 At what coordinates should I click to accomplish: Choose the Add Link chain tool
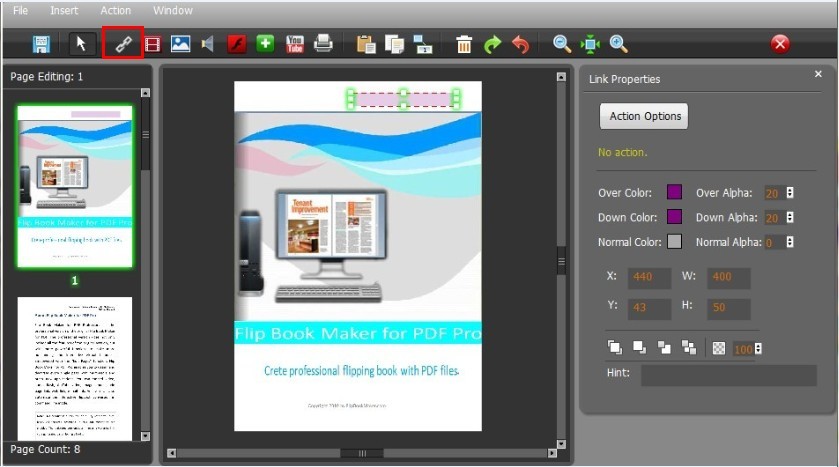pos(123,43)
